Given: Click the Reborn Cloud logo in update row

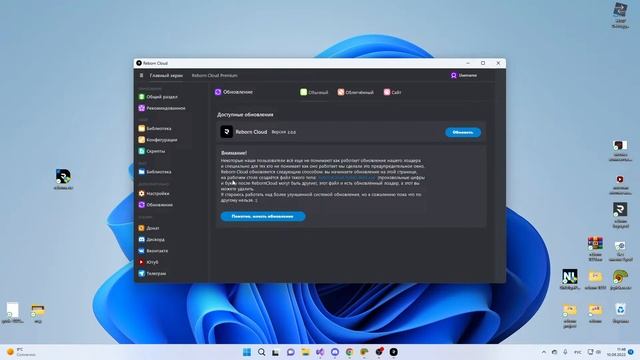Looking at the screenshot, I should click(227, 132).
